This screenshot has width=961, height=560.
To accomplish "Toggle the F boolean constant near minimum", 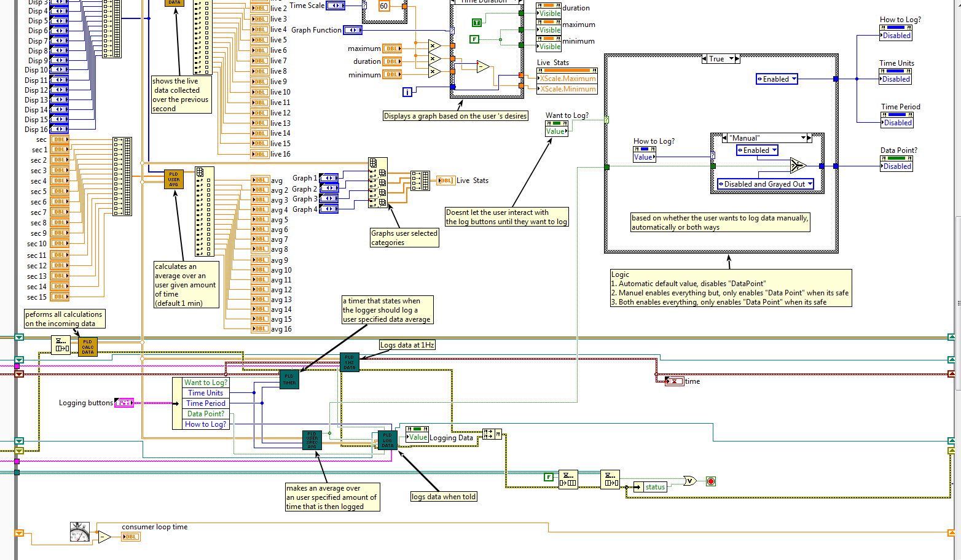I will 474,39.
